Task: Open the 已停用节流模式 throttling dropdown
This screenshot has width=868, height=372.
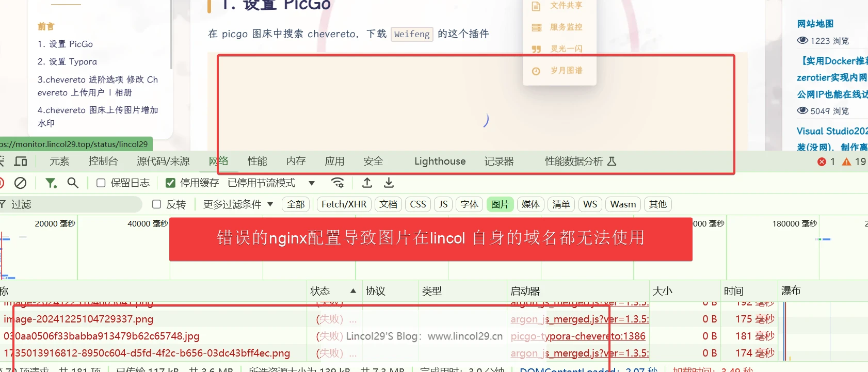Action: click(x=271, y=183)
